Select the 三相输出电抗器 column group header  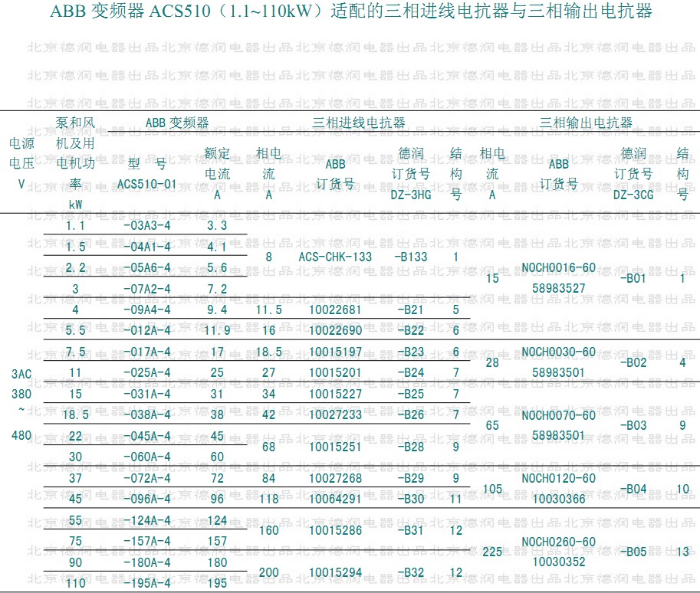click(586, 123)
